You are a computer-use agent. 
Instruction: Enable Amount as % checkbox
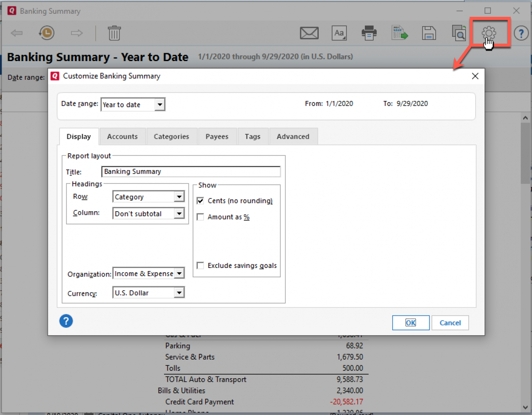200,217
